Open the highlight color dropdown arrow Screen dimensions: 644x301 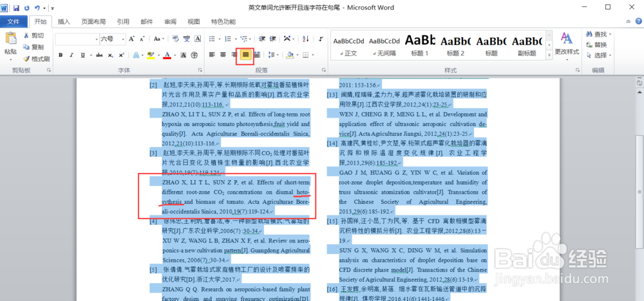[158, 55]
